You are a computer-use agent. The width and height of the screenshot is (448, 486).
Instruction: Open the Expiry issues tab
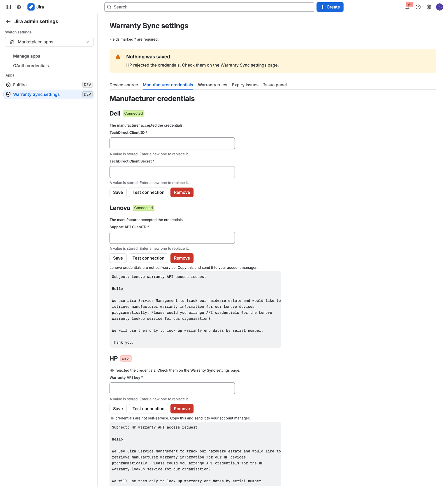(245, 85)
